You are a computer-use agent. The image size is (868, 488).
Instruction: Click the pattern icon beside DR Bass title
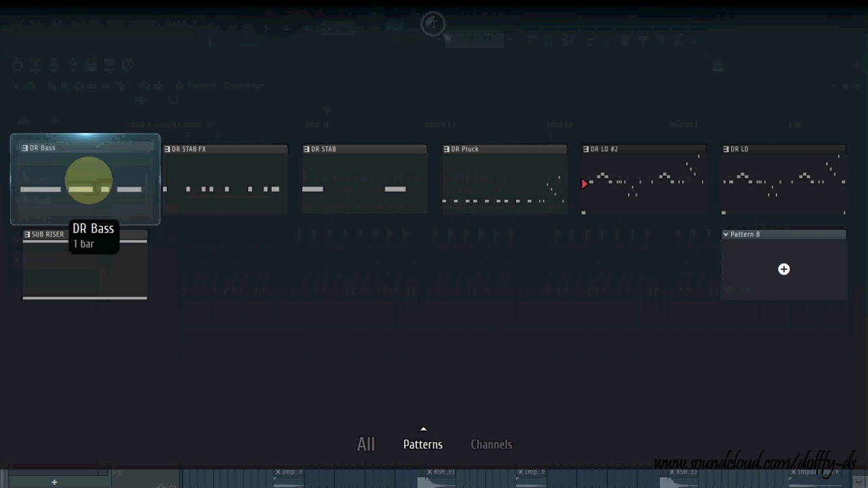(25, 148)
